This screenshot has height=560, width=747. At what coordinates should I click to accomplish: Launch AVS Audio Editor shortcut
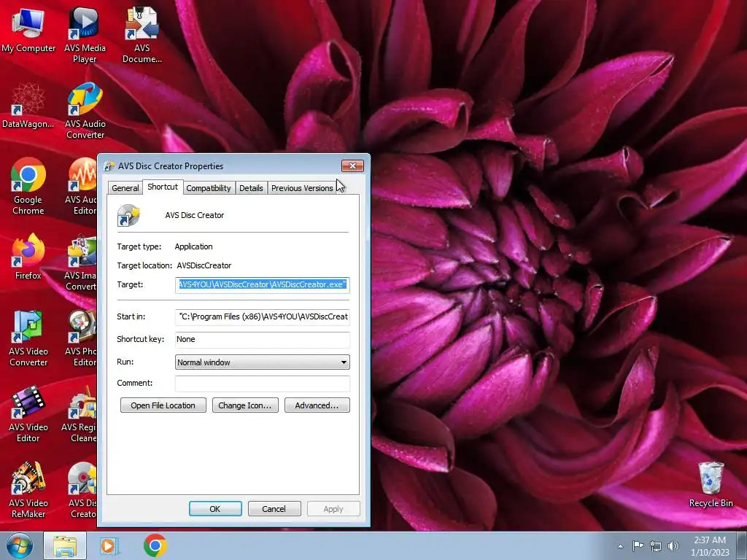[82, 186]
